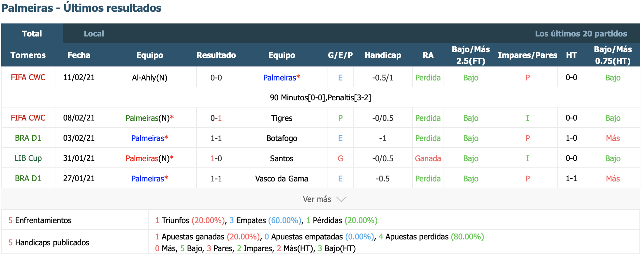Viewport: 644px width, 258px height.
Task: Click the chevron arrow next to Ver más
Action: (341, 199)
